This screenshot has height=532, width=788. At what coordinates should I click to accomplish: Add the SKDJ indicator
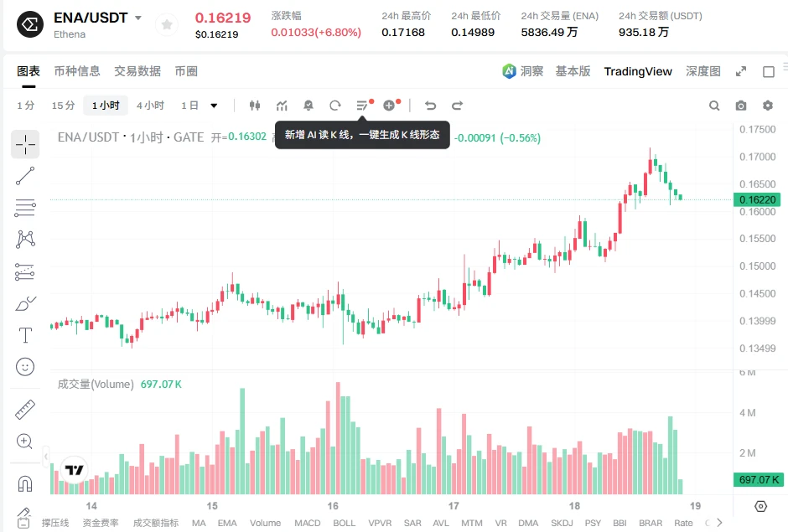pyautogui.click(x=562, y=523)
